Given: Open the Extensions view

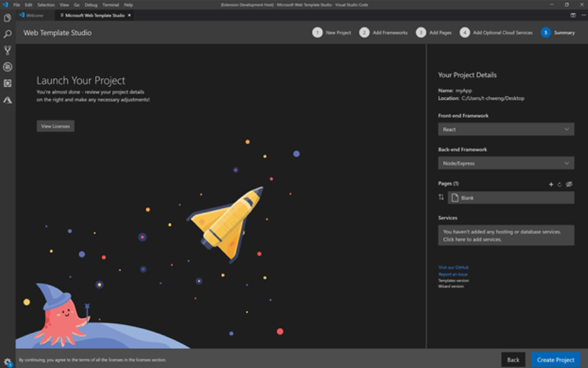Looking at the screenshot, I should 7,83.
